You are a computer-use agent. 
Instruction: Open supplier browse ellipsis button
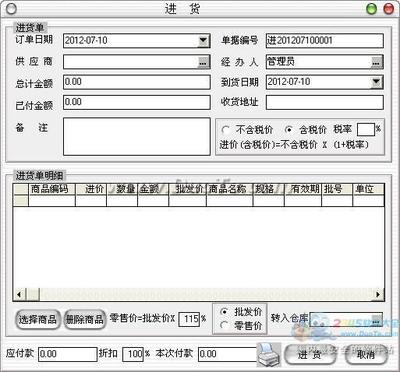coord(204,62)
